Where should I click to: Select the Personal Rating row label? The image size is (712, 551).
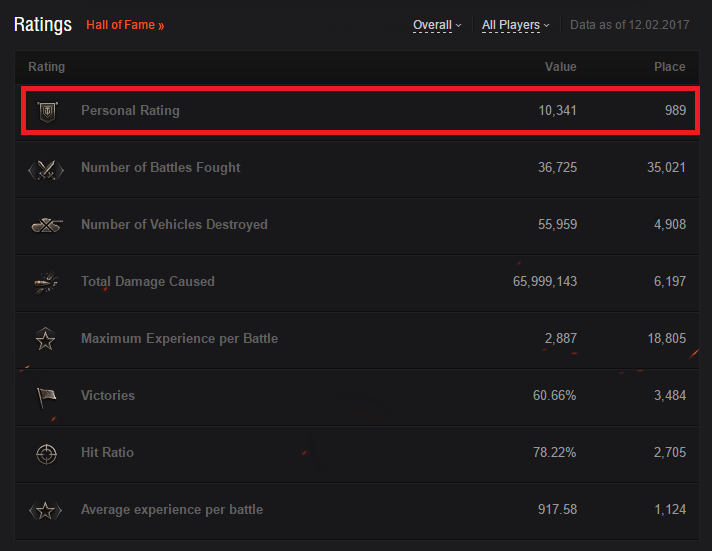point(130,110)
